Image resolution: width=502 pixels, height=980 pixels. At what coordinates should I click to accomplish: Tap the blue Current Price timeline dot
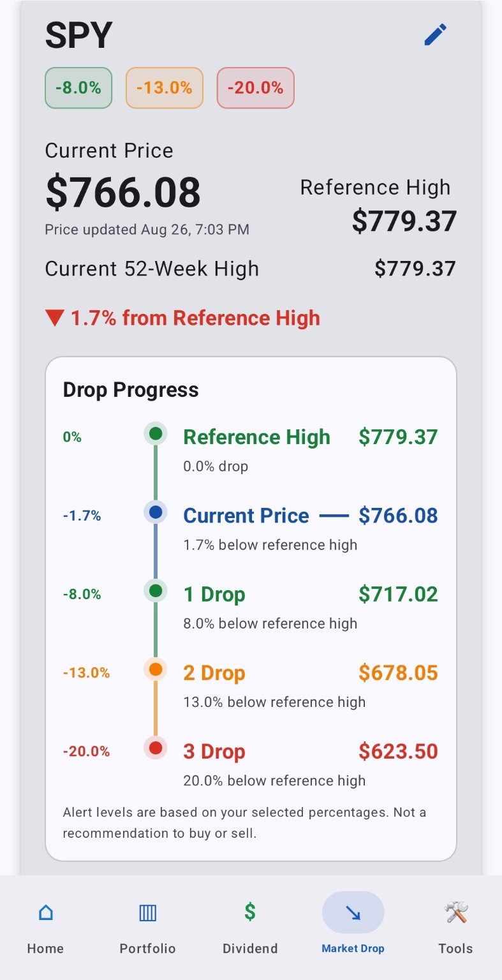[156, 512]
